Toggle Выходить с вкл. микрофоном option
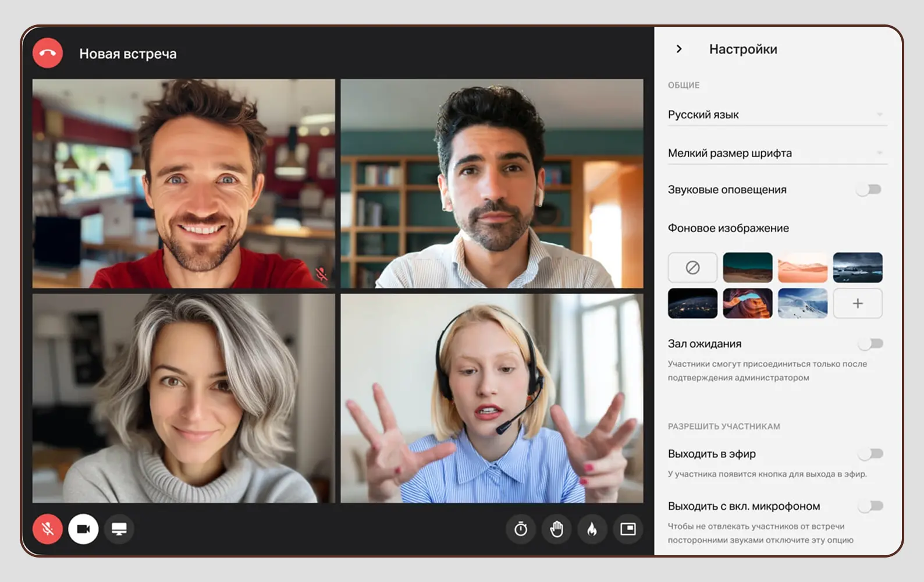Screen dimensions: 924x582 pyautogui.click(x=870, y=506)
